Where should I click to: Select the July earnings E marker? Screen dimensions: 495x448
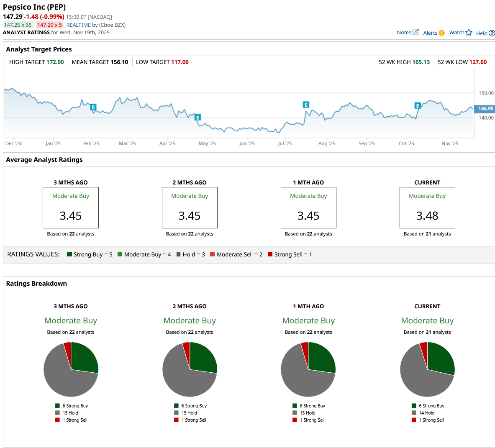point(305,105)
